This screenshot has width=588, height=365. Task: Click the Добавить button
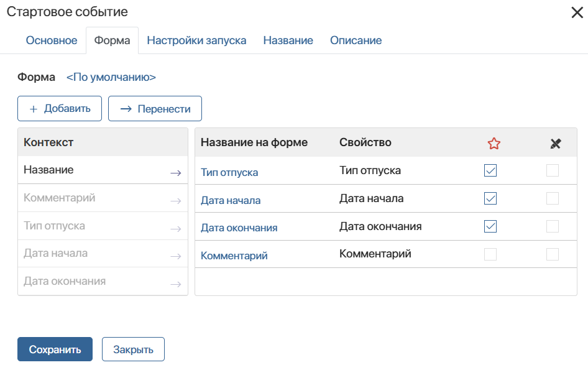60,109
